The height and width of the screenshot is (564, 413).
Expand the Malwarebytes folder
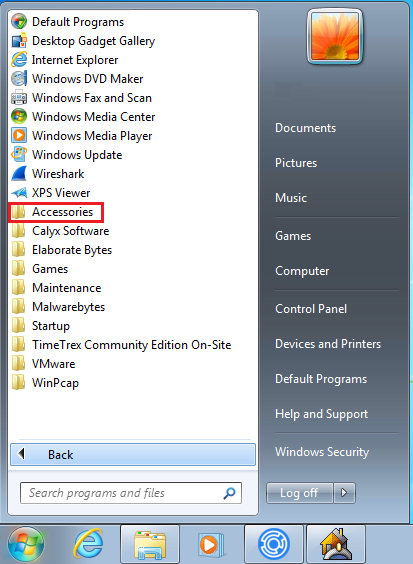click(58, 307)
